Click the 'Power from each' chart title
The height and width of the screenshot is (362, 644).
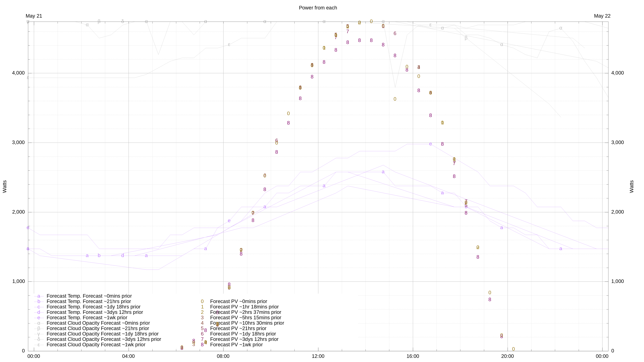click(318, 8)
